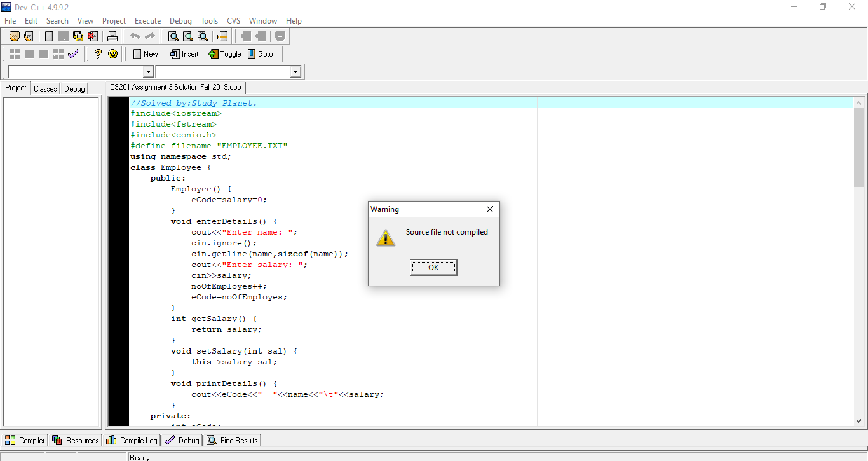Click the editor scrollbar down arrow
Viewport: 868px width, 461px height.
coord(859,420)
